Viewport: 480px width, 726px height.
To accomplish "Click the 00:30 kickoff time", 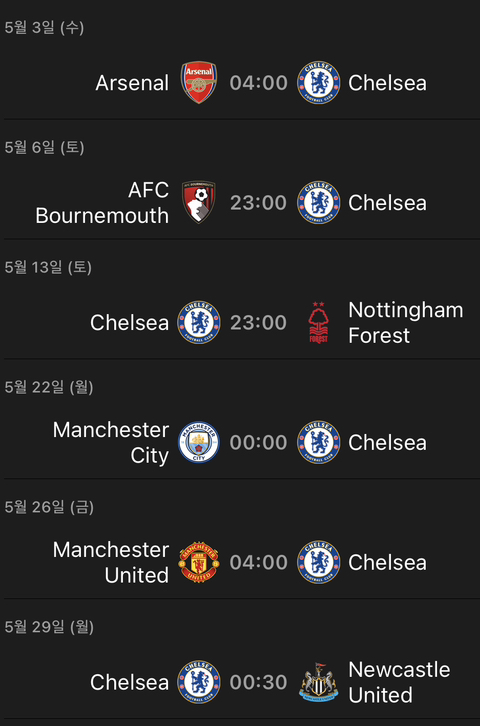I will tap(259, 682).
